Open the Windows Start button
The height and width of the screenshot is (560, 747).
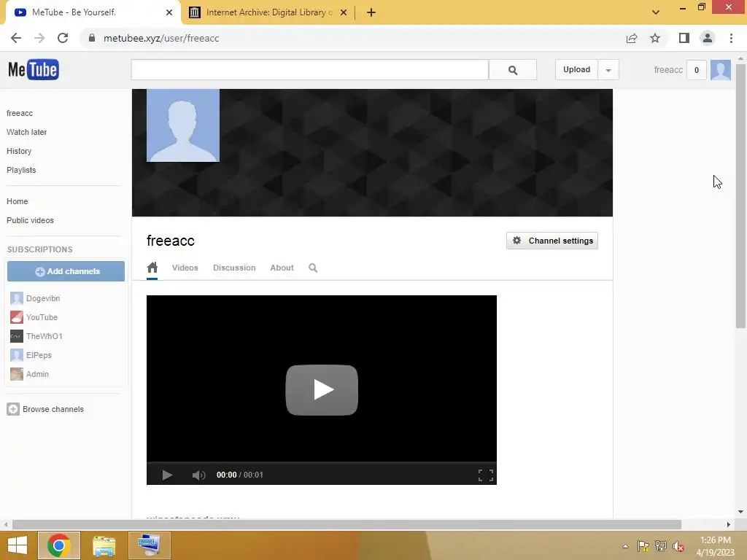(18, 545)
